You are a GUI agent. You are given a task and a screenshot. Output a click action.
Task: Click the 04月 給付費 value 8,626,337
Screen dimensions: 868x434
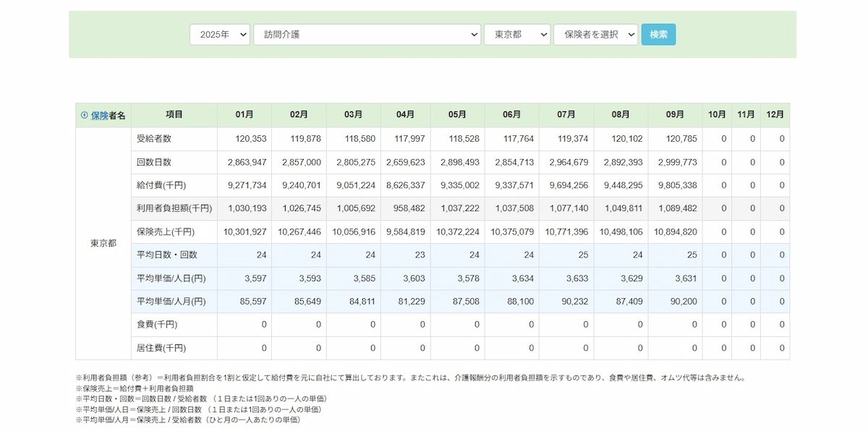(x=405, y=185)
